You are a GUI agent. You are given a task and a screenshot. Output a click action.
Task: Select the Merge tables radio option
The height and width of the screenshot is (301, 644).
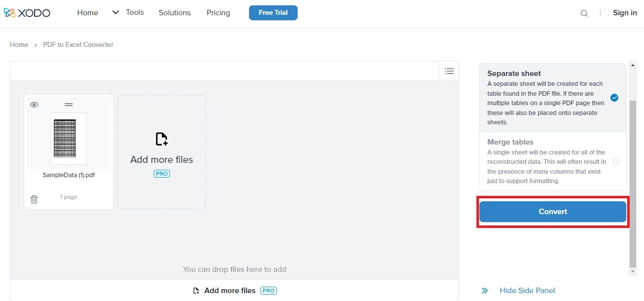tap(615, 161)
